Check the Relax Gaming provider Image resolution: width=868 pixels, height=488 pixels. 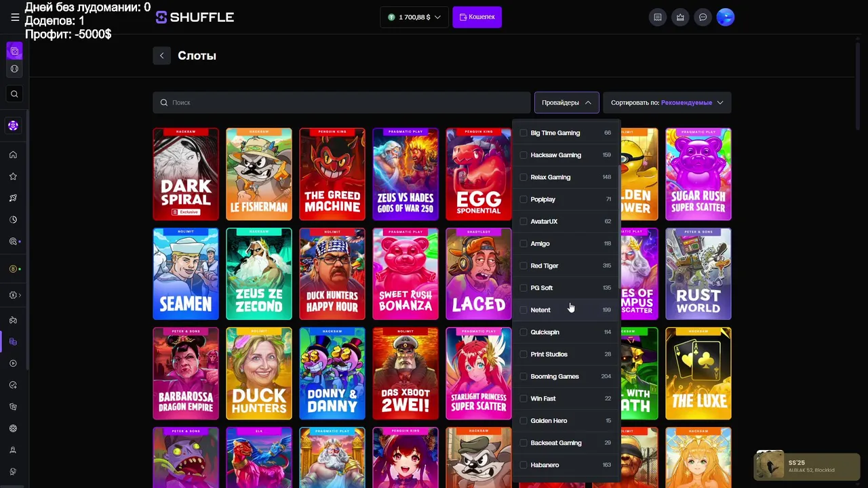(x=524, y=177)
